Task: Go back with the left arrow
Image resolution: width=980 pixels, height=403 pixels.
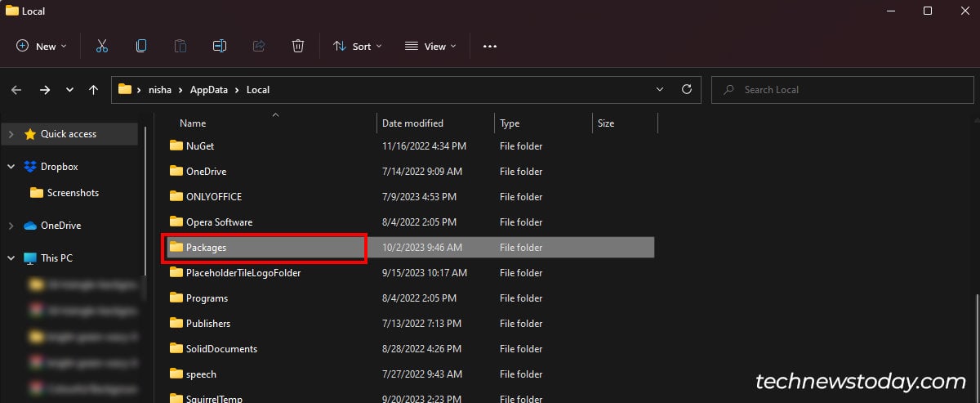Action: (x=16, y=90)
